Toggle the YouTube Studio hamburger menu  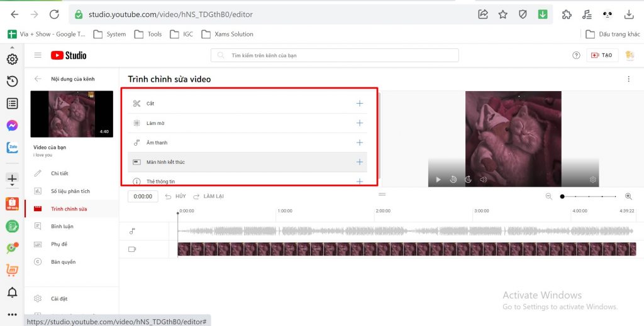[38, 55]
